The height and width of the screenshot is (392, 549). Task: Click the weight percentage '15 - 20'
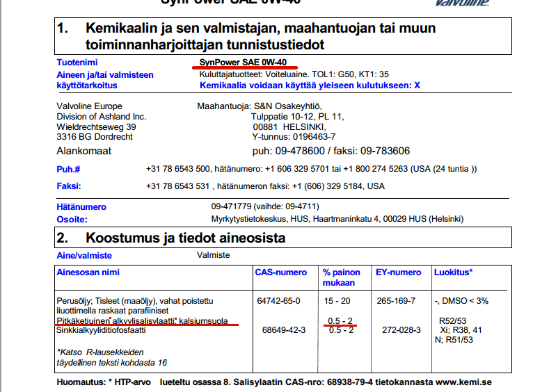(337, 301)
